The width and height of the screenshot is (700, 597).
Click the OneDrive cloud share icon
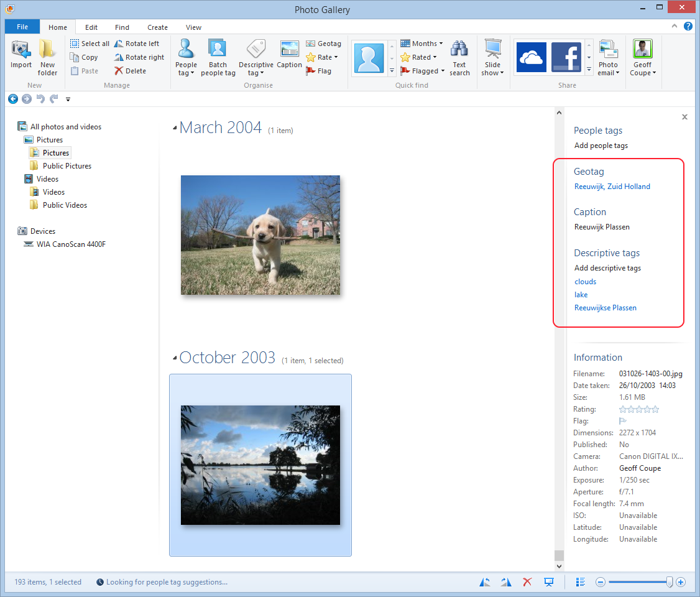tap(532, 57)
